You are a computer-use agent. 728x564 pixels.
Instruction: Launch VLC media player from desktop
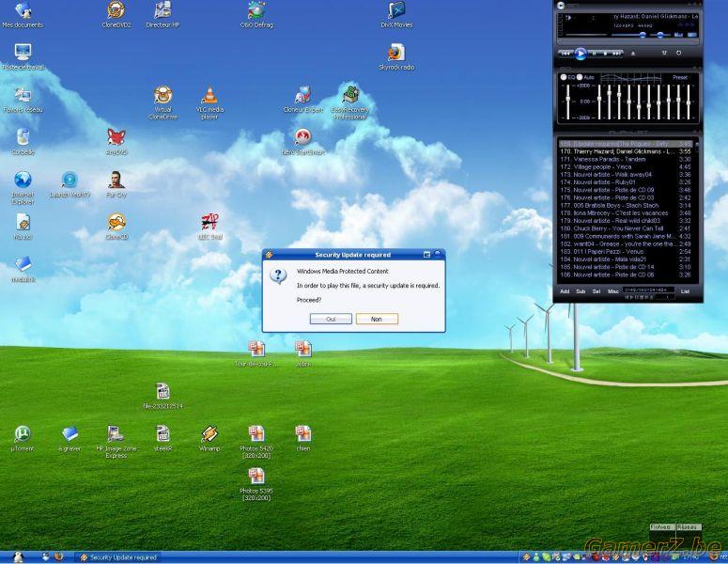pyautogui.click(x=209, y=102)
